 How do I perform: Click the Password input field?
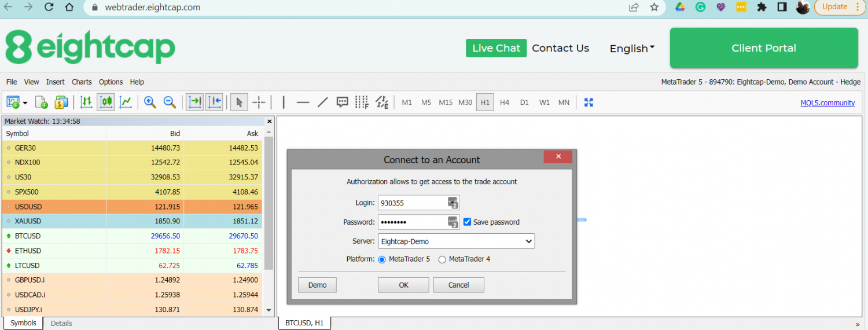419,222
